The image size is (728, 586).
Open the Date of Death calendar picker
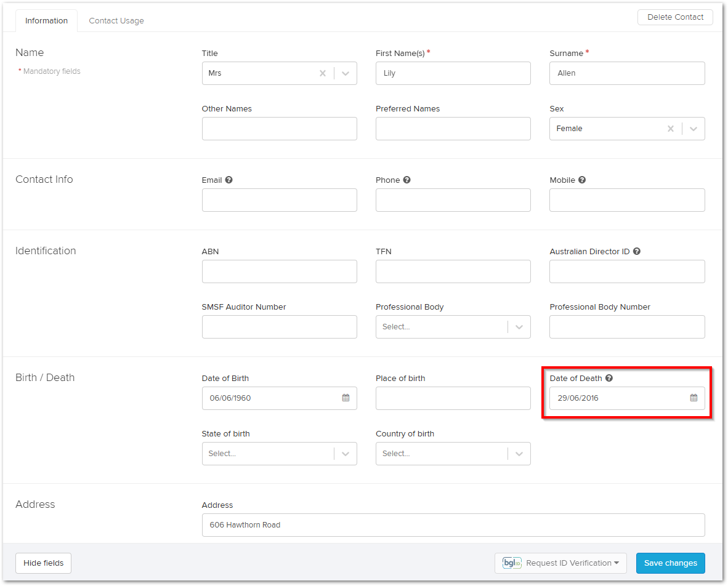click(x=694, y=398)
